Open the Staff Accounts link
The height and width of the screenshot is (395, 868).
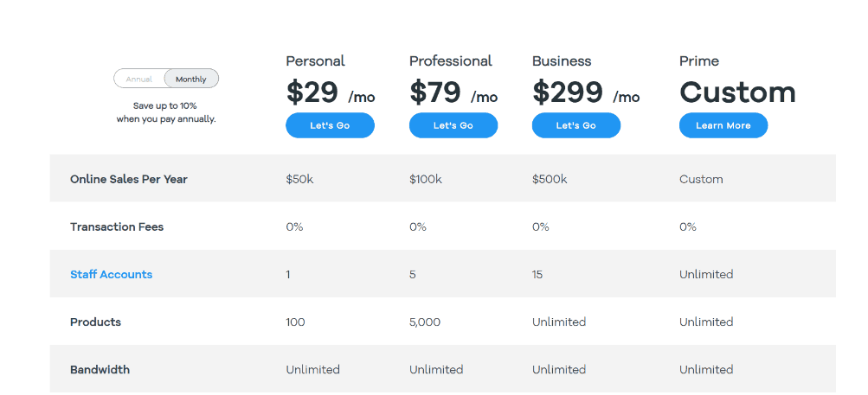click(x=112, y=274)
